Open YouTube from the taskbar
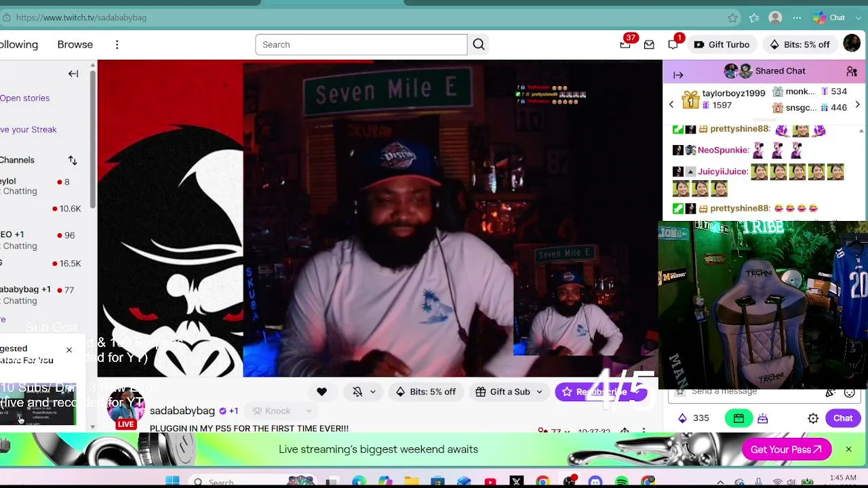 click(x=490, y=482)
